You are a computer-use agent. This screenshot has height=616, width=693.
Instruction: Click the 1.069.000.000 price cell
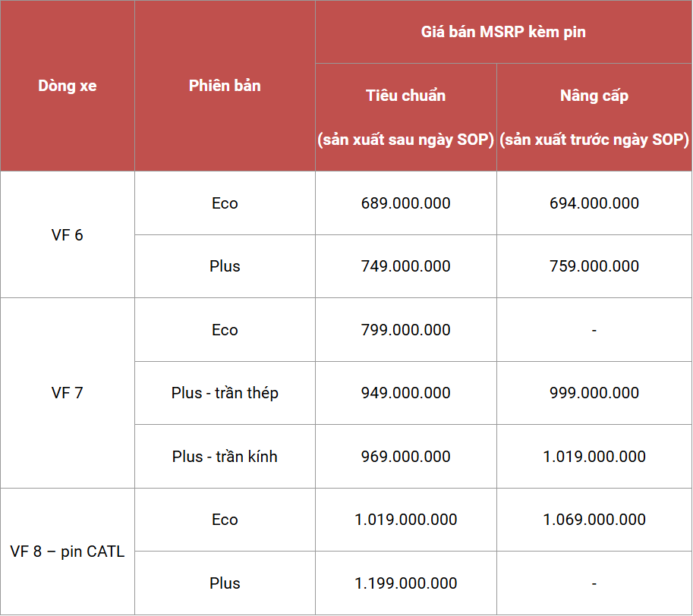594,520
